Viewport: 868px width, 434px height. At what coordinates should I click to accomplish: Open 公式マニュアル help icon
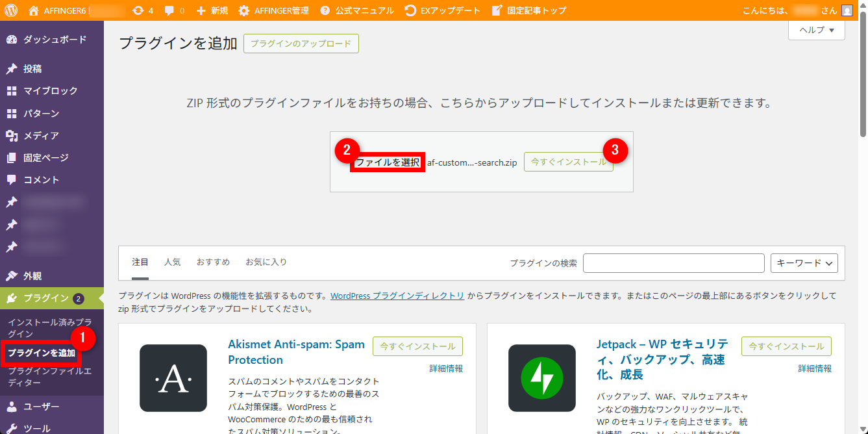click(x=325, y=10)
